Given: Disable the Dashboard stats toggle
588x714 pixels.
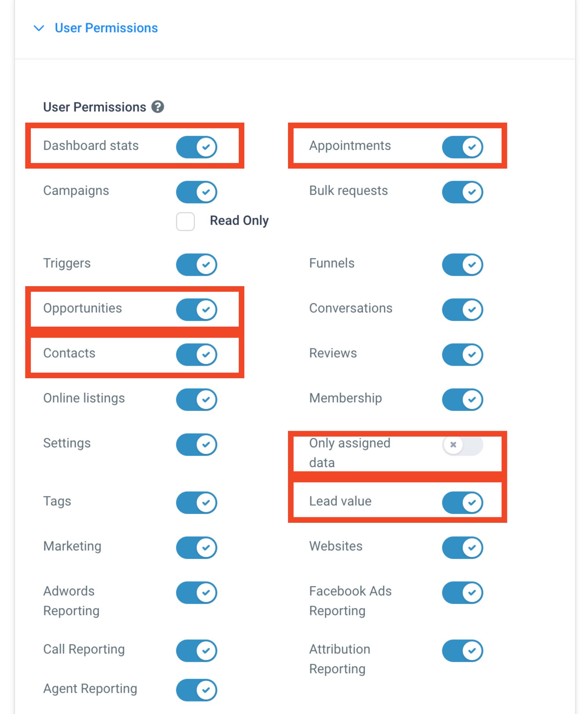Looking at the screenshot, I should pos(196,147).
